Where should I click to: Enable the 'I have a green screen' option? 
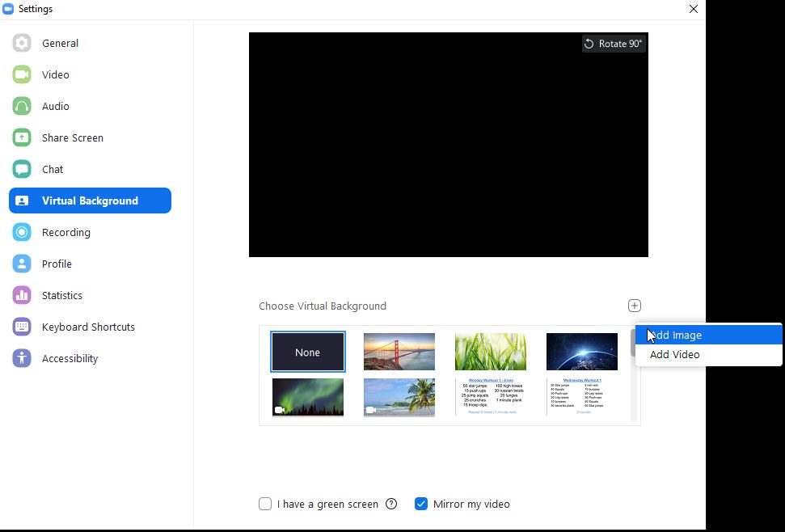(265, 504)
